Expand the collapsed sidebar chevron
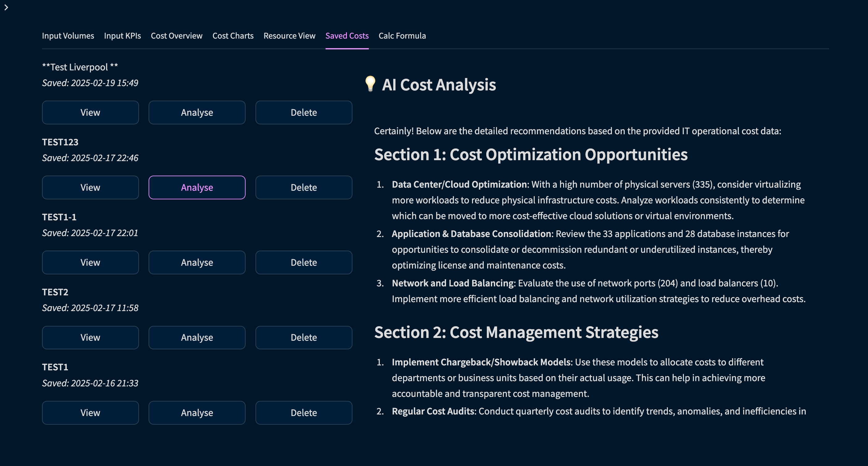This screenshot has width=868, height=466. (x=6, y=7)
